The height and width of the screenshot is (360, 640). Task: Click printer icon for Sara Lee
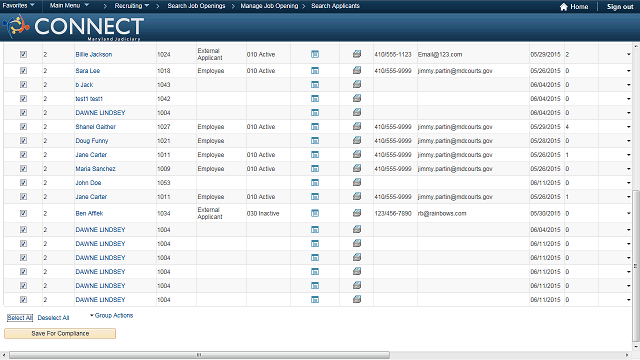pos(357,70)
